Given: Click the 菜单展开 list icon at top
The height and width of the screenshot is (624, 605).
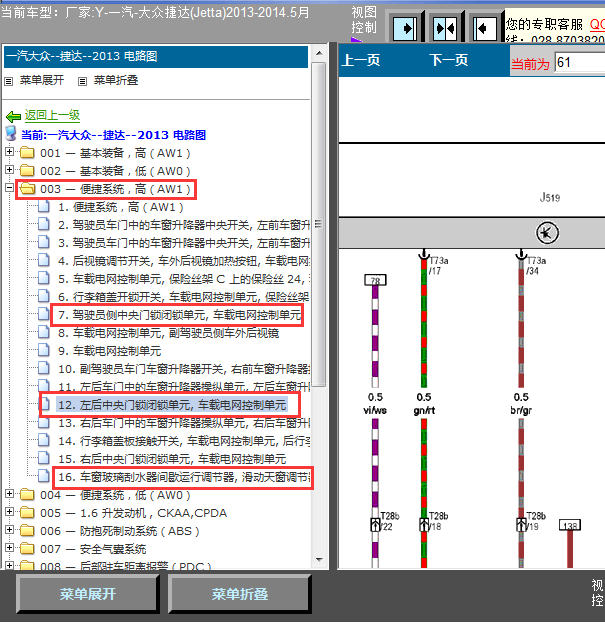Looking at the screenshot, I should click(x=8, y=82).
